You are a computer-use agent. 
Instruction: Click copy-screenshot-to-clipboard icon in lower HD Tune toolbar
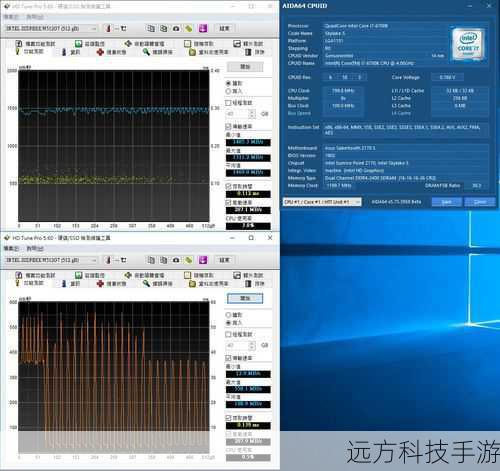click(x=163, y=260)
